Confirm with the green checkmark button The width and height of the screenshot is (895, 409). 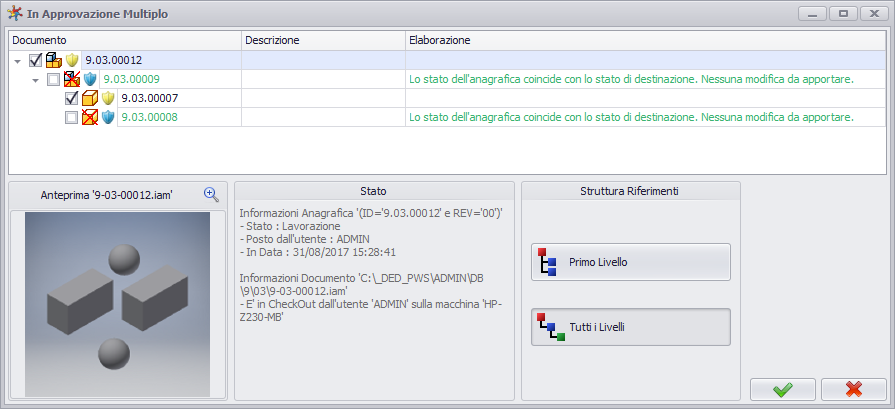[783, 390]
